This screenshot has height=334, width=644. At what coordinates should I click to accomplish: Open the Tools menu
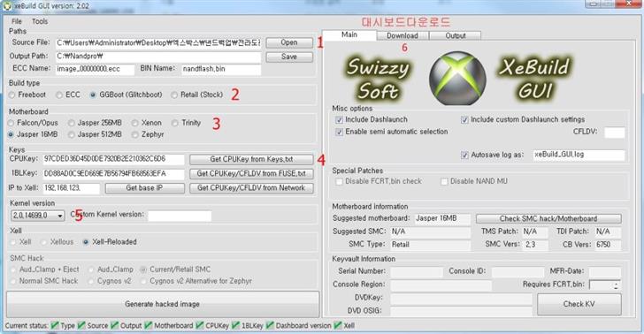(x=40, y=21)
